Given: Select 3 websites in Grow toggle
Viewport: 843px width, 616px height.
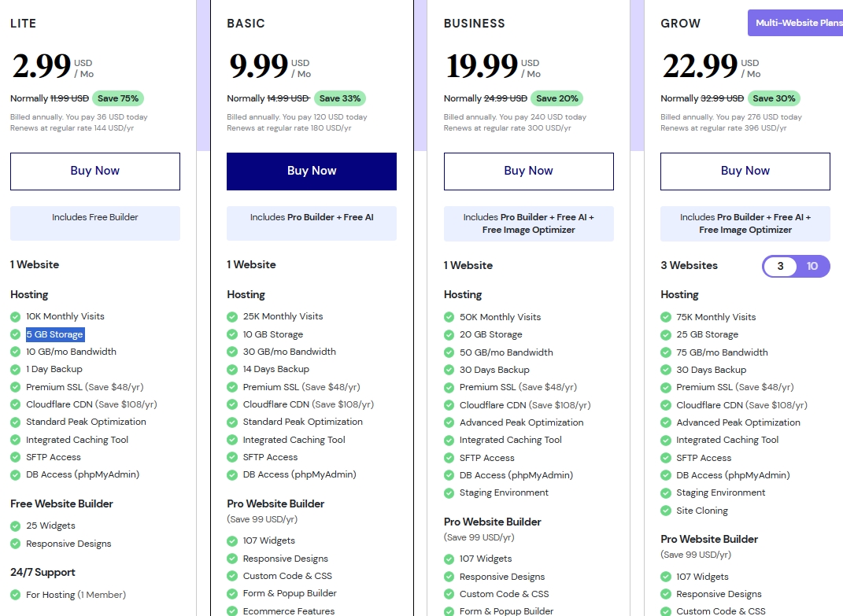Looking at the screenshot, I should 780,267.
